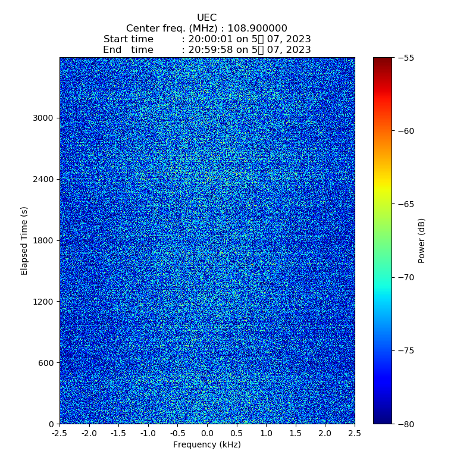Click the spectrogram plot area
The width and height of the screenshot is (476, 476).
tap(207, 240)
